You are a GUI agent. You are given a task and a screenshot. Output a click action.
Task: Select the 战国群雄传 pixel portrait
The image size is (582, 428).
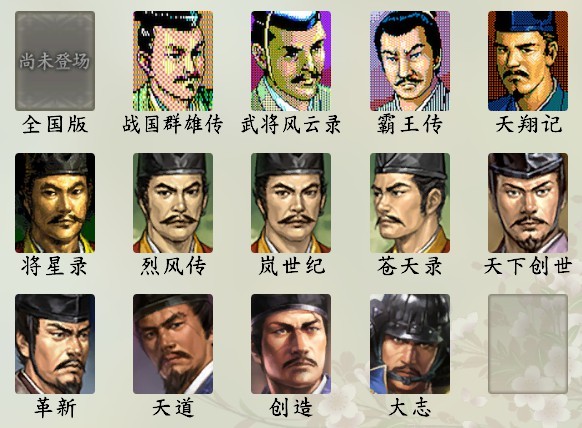coord(173,61)
